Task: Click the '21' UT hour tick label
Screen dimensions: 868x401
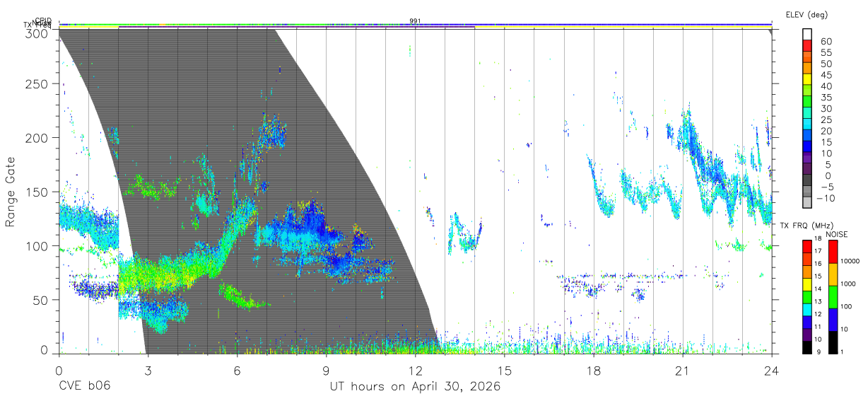Action: [x=682, y=370]
